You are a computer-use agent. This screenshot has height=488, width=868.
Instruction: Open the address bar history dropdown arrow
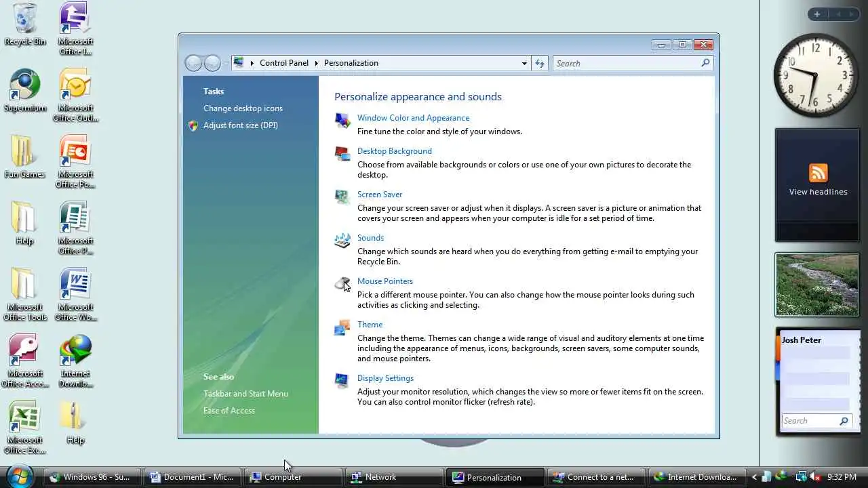pos(524,63)
